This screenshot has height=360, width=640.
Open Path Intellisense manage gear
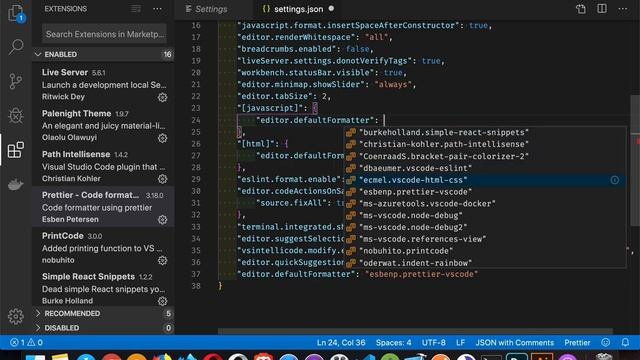(x=162, y=179)
